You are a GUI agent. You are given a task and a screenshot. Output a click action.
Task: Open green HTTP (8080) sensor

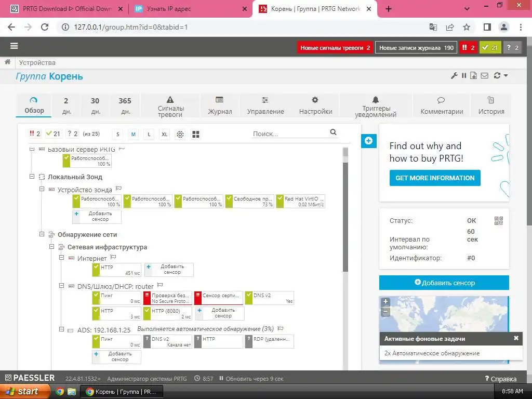click(168, 313)
